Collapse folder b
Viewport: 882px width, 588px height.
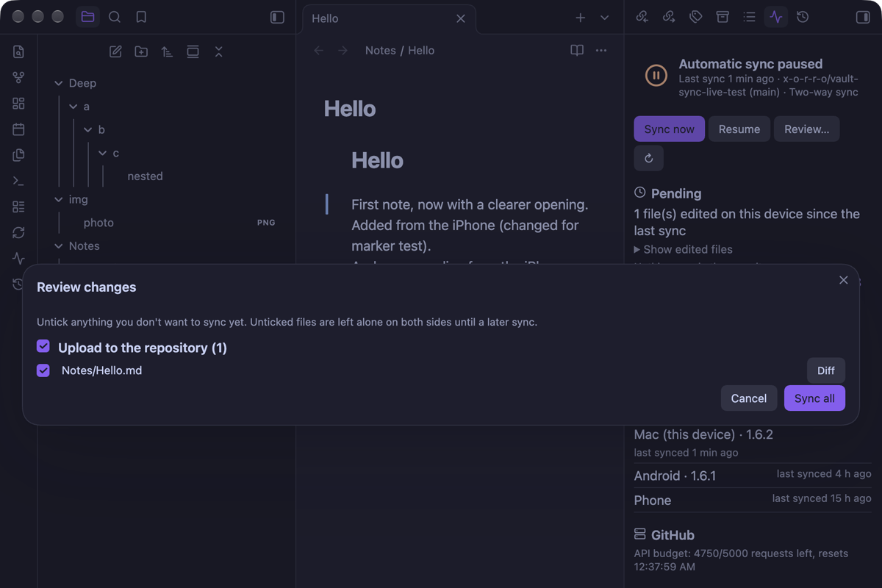point(88,130)
